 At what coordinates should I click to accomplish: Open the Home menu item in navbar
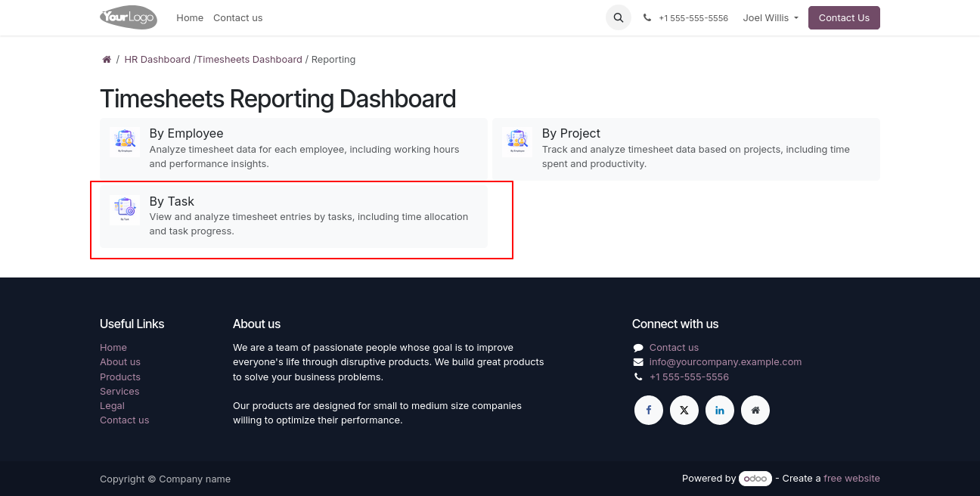[190, 18]
